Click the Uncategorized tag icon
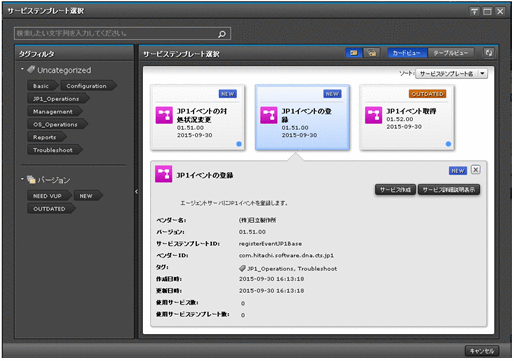This screenshot has width=514, height=361. (31, 69)
